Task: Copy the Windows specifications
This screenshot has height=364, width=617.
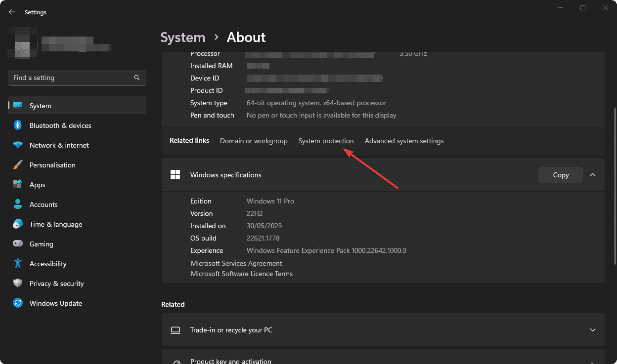Action: coord(560,174)
